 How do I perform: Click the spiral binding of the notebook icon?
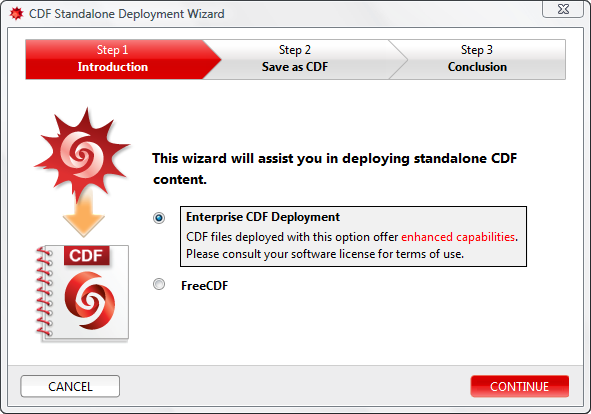tap(44, 291)
